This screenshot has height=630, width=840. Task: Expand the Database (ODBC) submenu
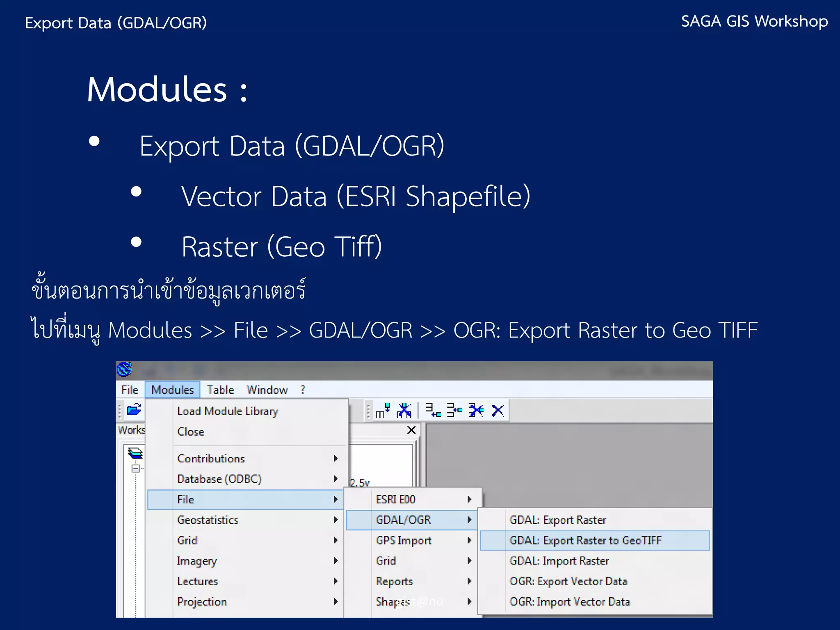click(246, 479)
